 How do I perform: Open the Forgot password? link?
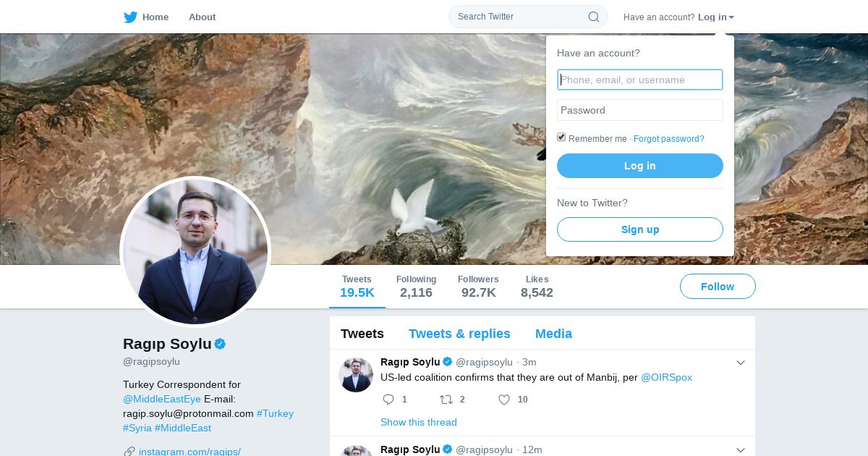click(x=669, y=139)
